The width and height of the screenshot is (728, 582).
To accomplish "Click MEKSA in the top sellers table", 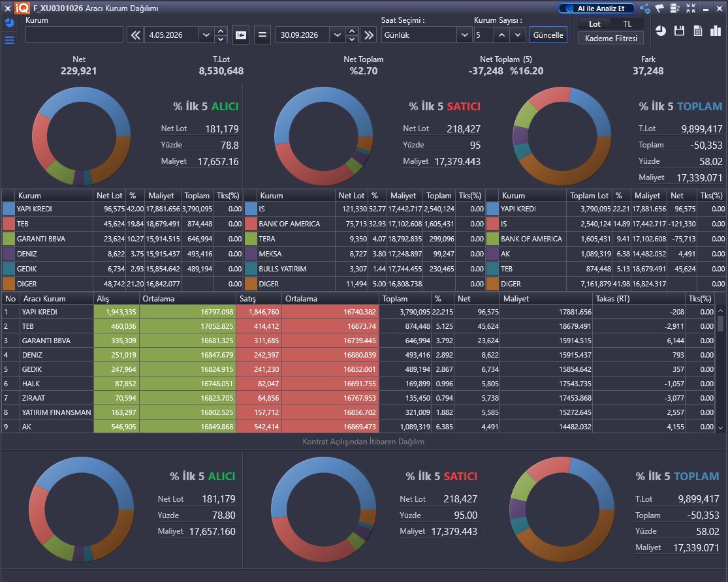I will [x=270, y=254].
